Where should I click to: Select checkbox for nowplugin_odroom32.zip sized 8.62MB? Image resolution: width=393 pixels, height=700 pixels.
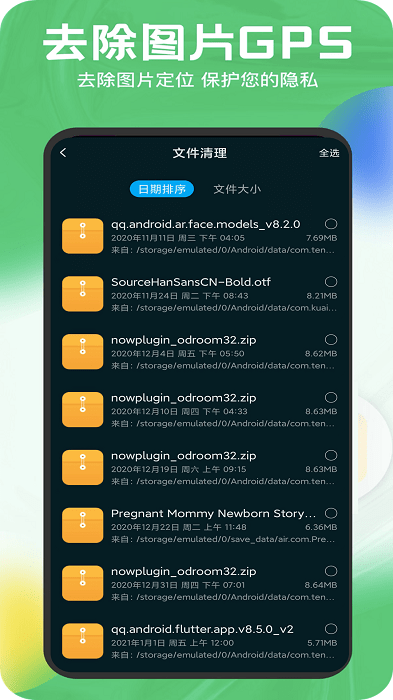coord(331,340)
